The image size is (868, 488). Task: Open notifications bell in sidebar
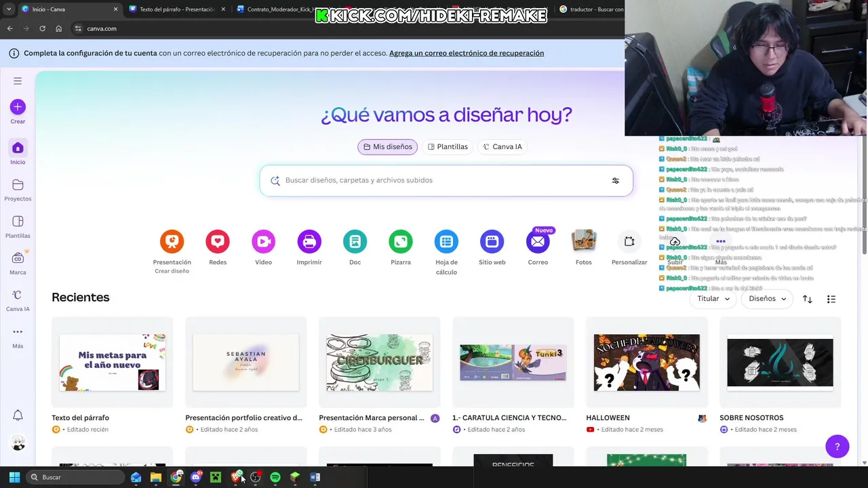pos(18,415)
